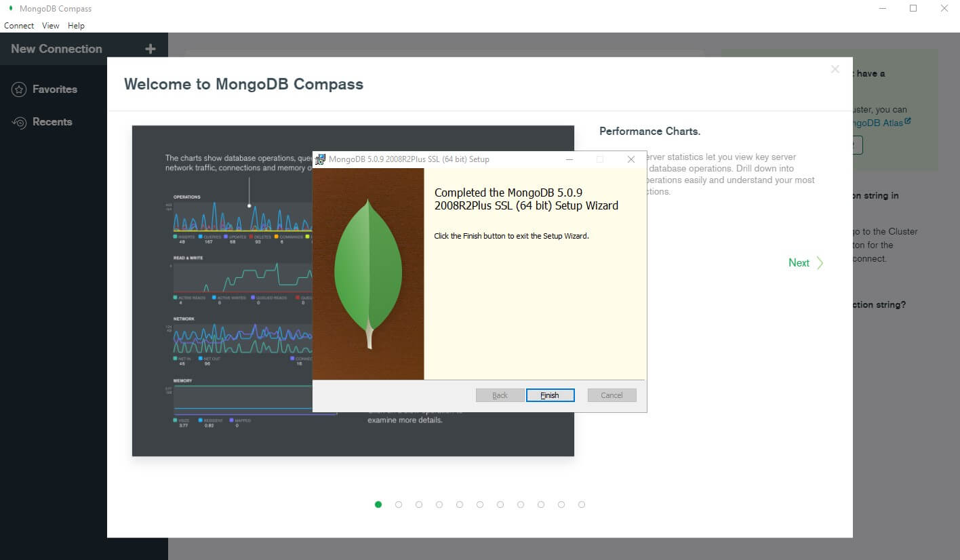
Task: Go to the sixth tour page dot
Action: click(x=480, y=504)
